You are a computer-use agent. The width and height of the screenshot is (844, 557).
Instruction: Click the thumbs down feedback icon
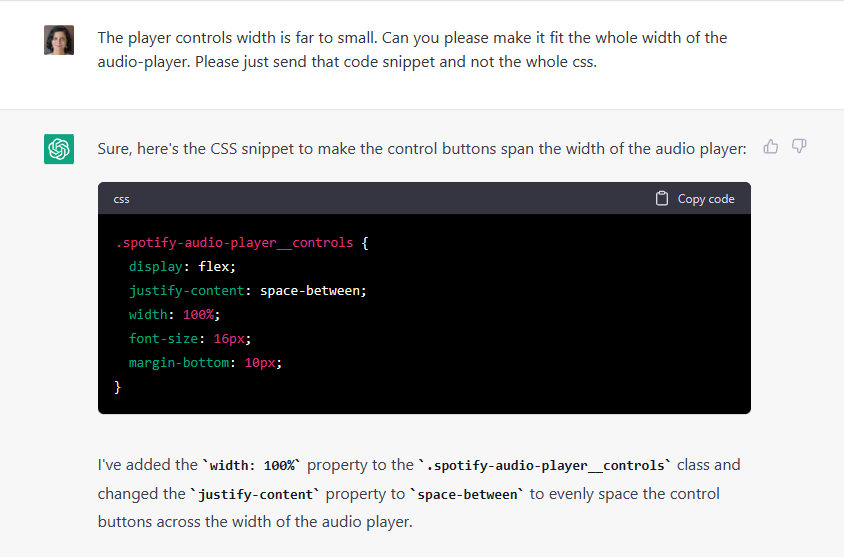click(x=799, y=147)
